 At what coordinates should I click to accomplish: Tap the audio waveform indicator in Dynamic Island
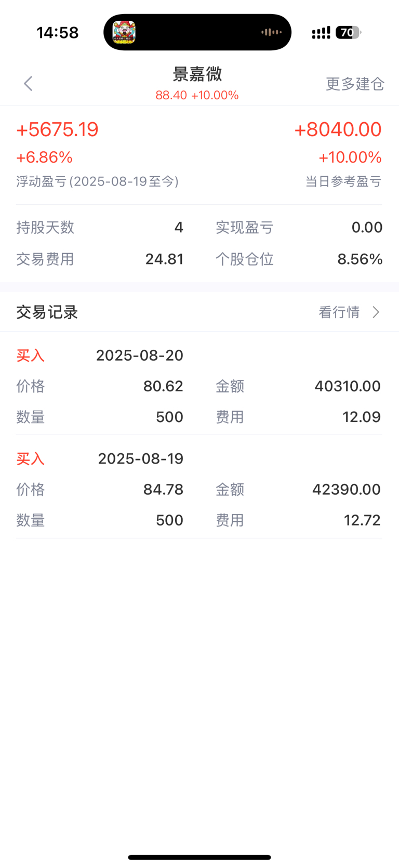271,32
